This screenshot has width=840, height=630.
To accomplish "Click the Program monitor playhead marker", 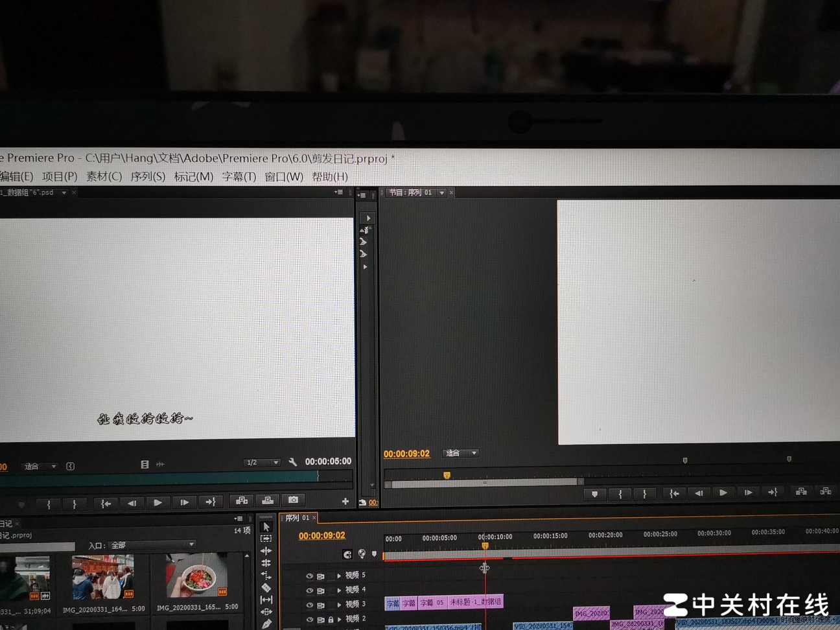I will pos(447,476).
